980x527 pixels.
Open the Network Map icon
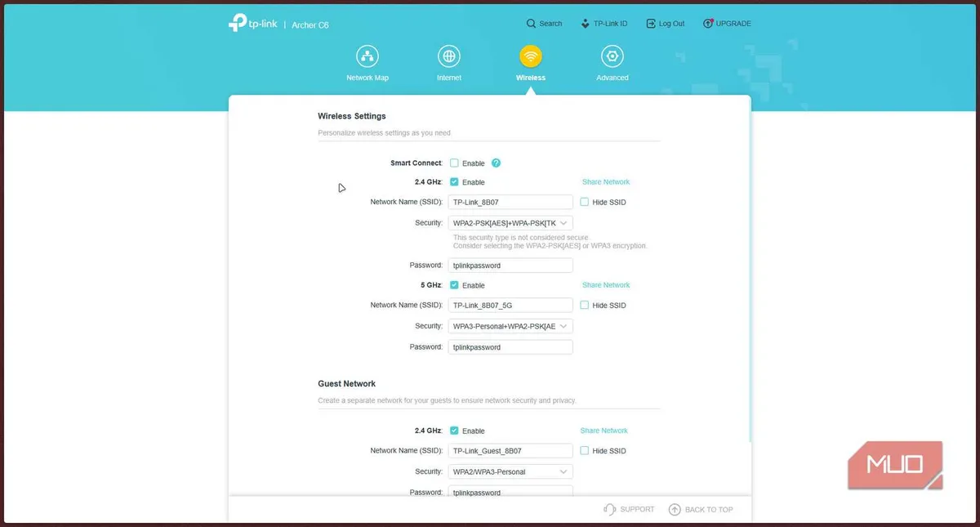[x=367, y=56]
